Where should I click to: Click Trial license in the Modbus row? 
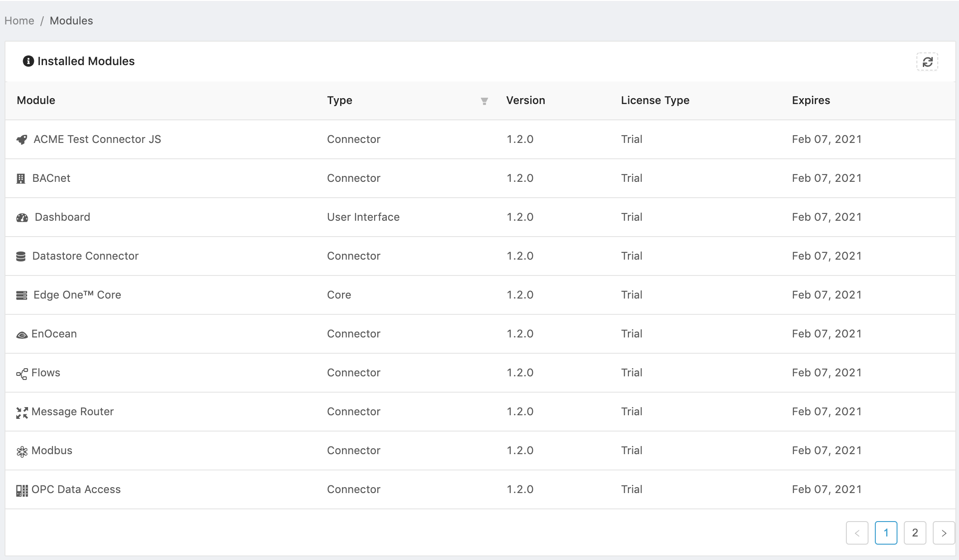click(632, 451)
